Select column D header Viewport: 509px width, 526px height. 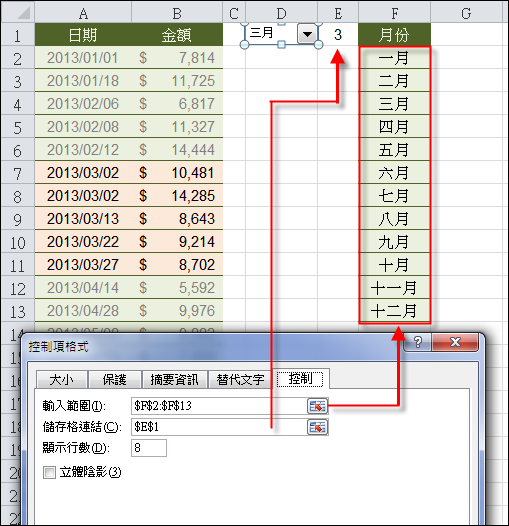click(281, 13)
